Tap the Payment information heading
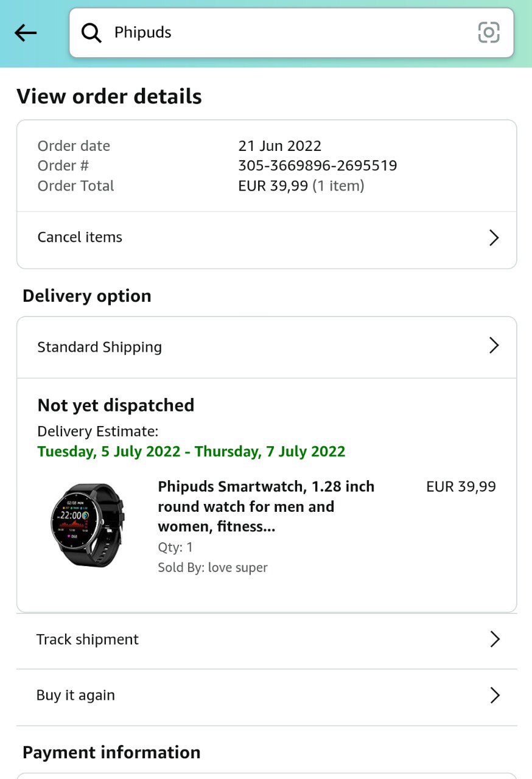Image resolution: width=532 pixels, height=779 pixels. pyautogui.click(x=111, y=753)
